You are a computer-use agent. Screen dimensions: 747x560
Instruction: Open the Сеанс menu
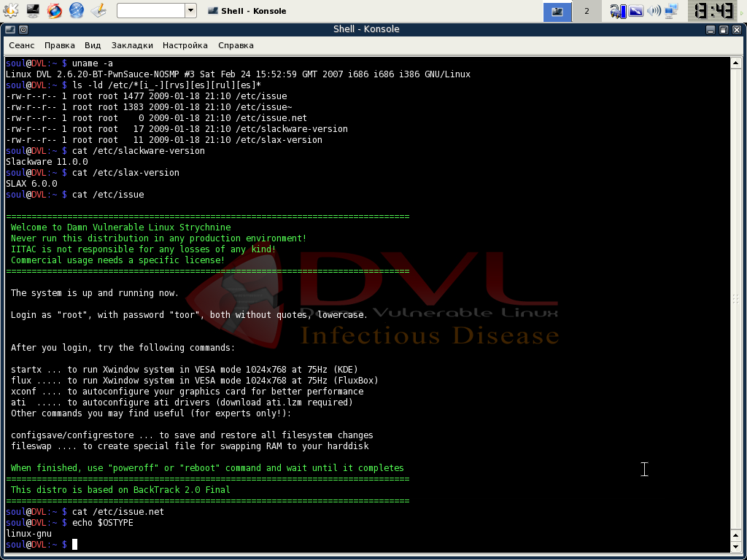[x=21, y=45]
